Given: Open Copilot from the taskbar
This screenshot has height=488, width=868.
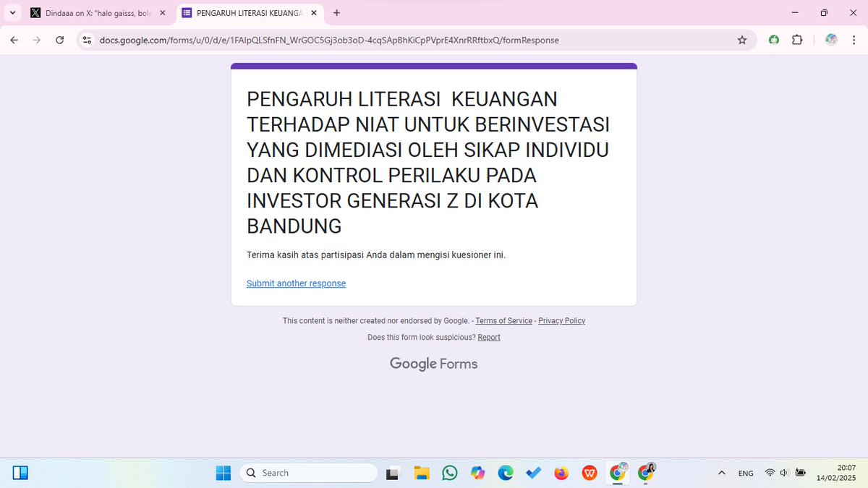Looking at the screenshot, I should [477, 473].
